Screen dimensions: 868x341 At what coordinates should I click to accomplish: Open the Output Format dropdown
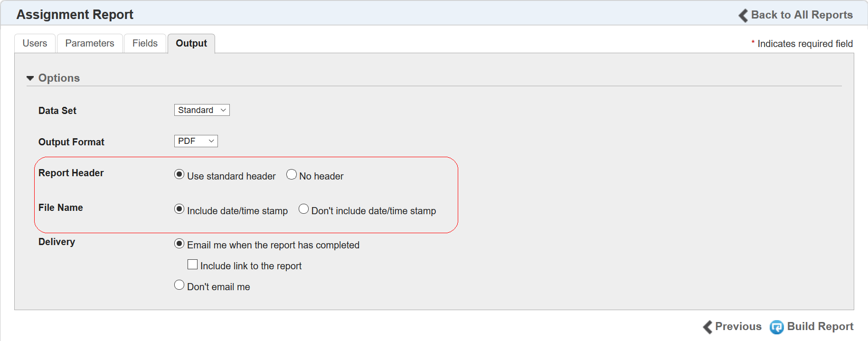[196, 141]
